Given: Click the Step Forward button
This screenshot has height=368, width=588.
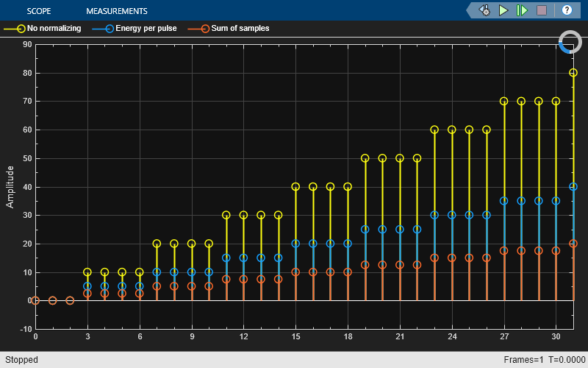Looking at the screenshot, I should [523, 10].
